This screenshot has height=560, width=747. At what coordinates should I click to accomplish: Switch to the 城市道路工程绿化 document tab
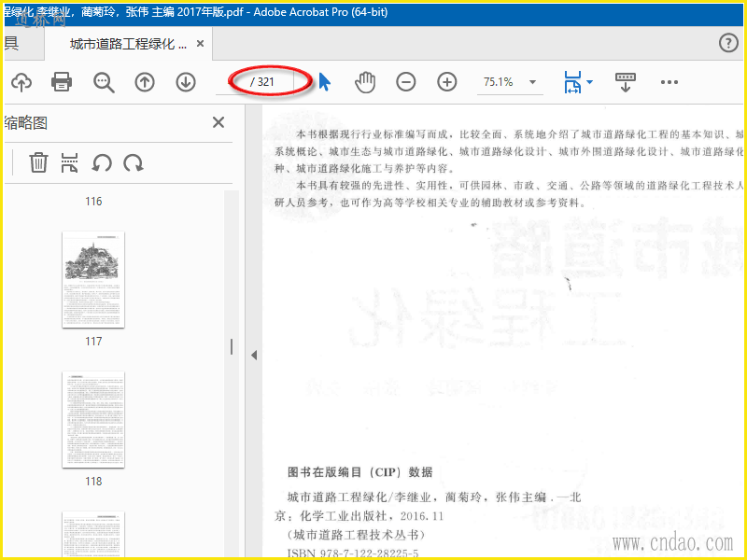pyautogui.click(x=128, y=44)
